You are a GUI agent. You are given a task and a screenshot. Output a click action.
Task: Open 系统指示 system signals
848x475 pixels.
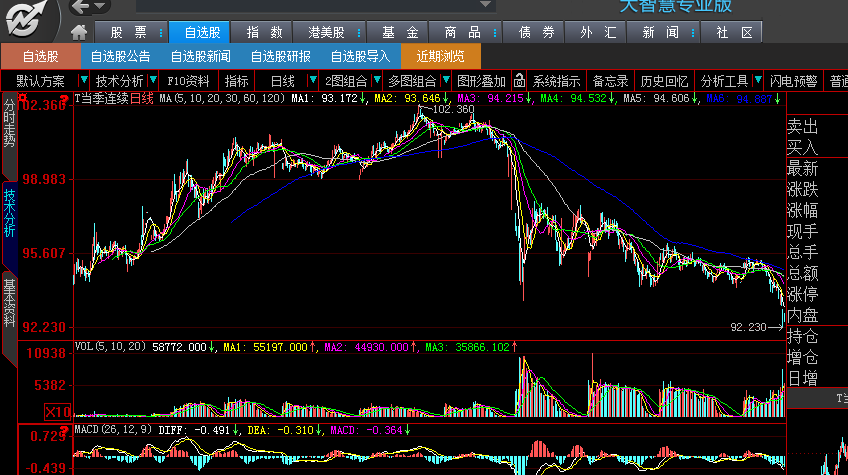tap(556, 81)
